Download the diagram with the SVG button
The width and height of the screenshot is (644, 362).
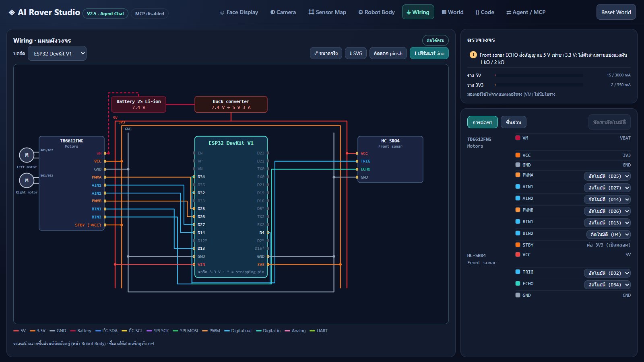[x=356, y=53]
